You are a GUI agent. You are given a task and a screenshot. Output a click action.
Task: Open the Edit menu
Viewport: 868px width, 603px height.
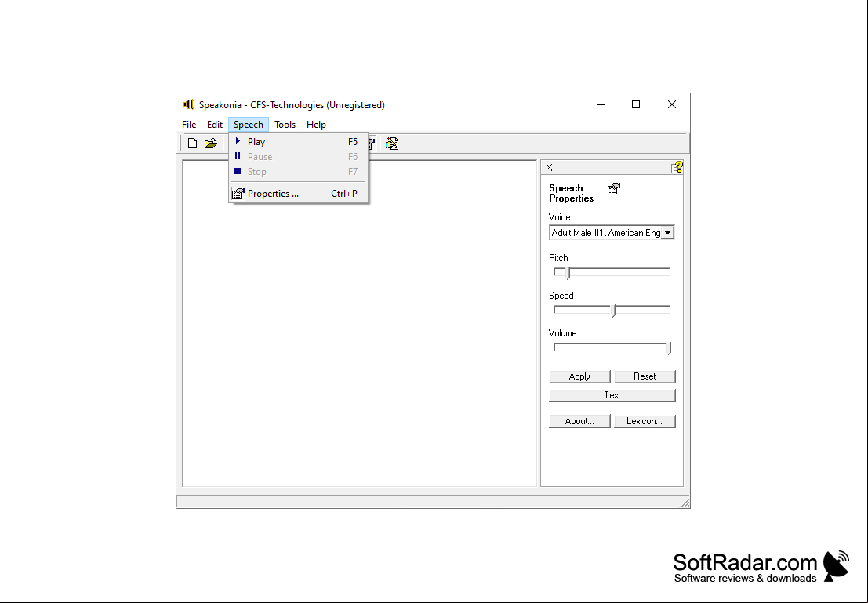[215, 125]
